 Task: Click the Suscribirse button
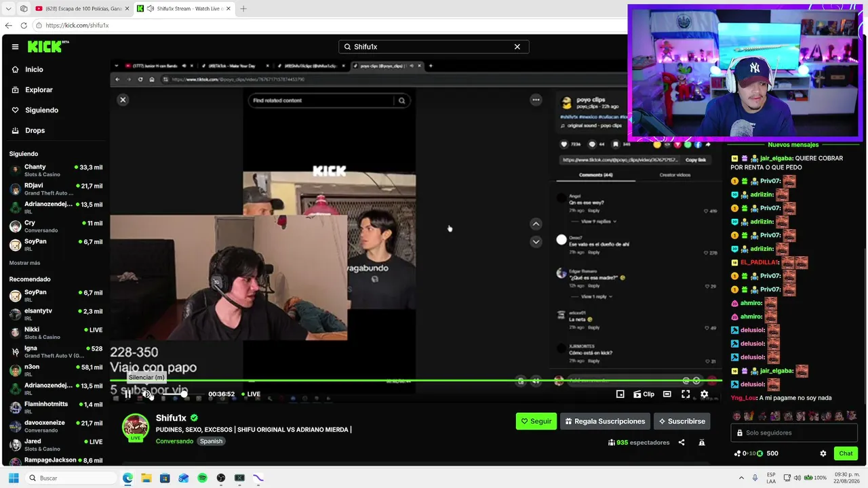tap(682, 421)
